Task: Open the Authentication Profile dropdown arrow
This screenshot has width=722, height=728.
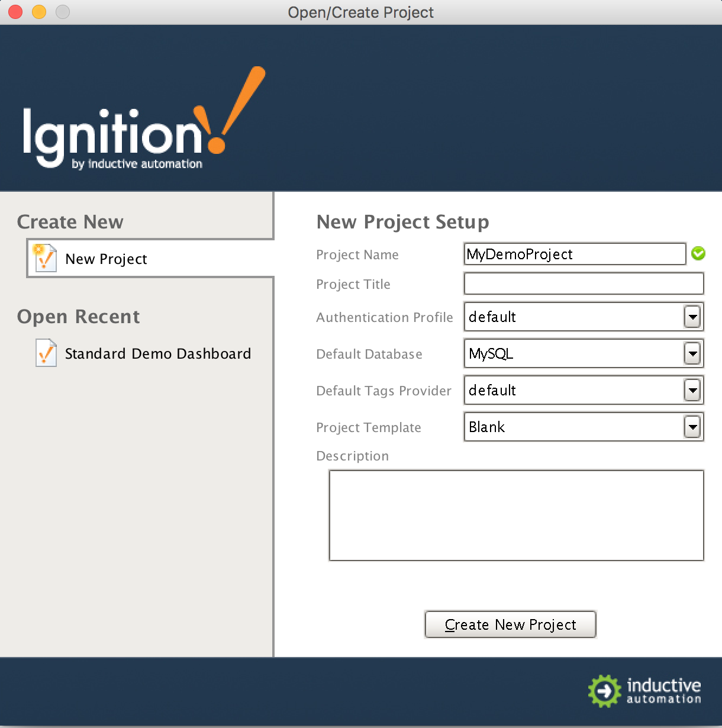Action: (x=692, y=317)
